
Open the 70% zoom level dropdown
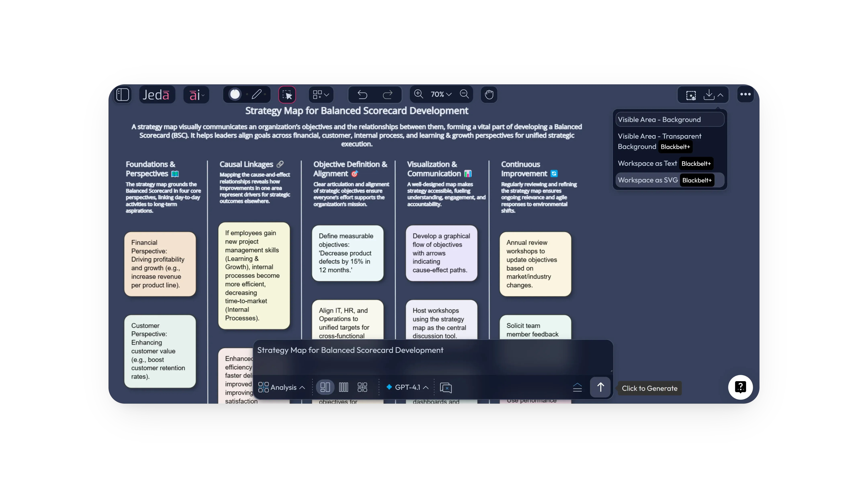pos(441,95)
